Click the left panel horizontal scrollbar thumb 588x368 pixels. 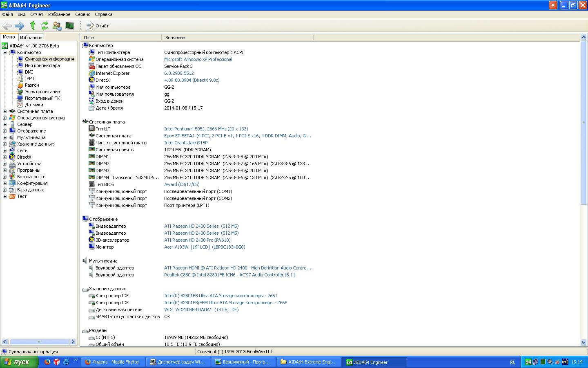tap(39, 341)
